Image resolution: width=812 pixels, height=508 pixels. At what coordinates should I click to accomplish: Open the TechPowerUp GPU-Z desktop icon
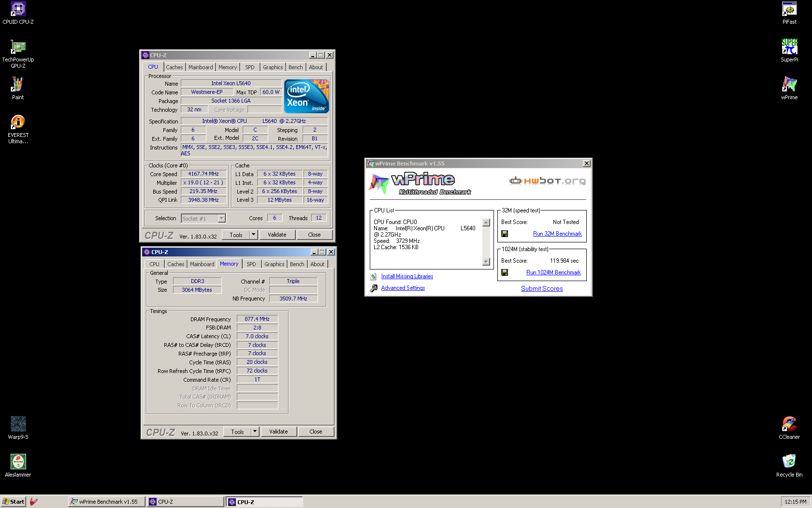[x=18, y=53]
